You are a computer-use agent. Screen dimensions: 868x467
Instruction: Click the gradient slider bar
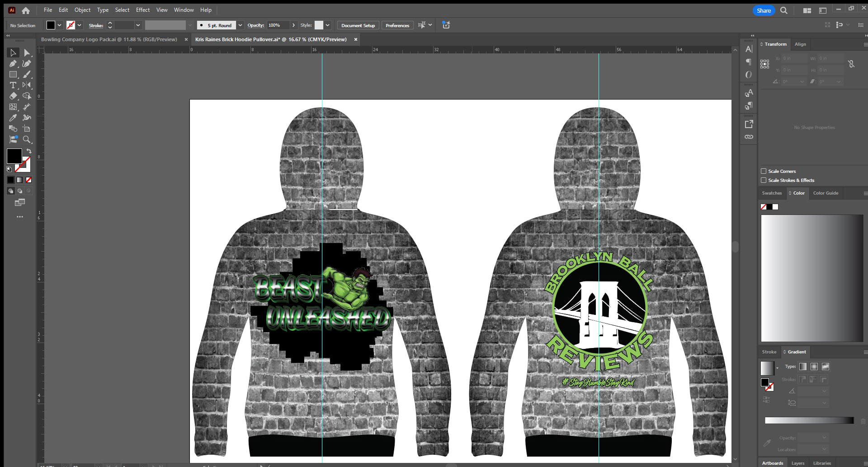[809, 420]
